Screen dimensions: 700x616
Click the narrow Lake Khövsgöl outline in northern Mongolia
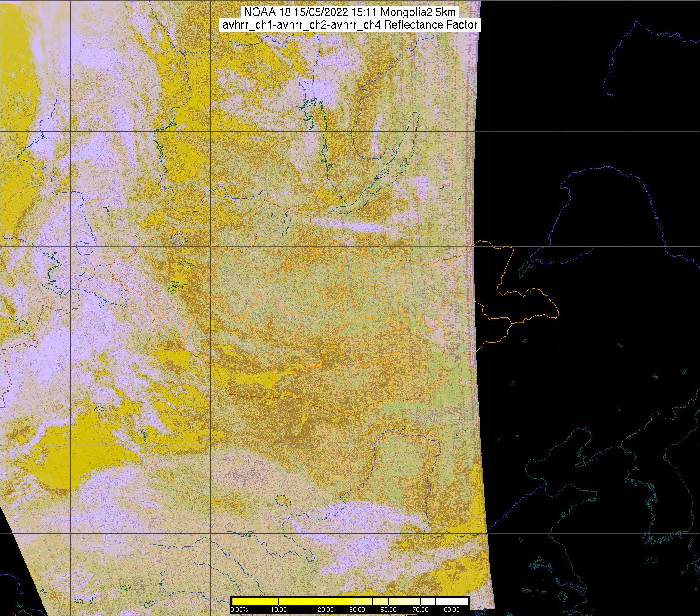[x=286, y=221]
